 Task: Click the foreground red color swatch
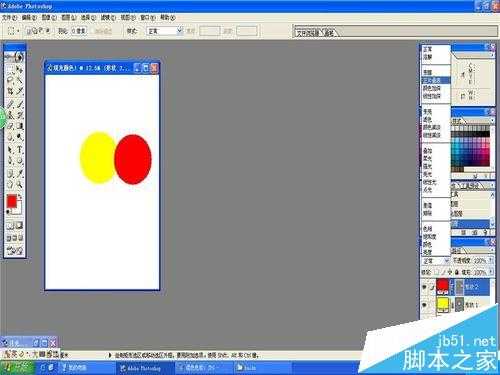[x=11, y=201]
